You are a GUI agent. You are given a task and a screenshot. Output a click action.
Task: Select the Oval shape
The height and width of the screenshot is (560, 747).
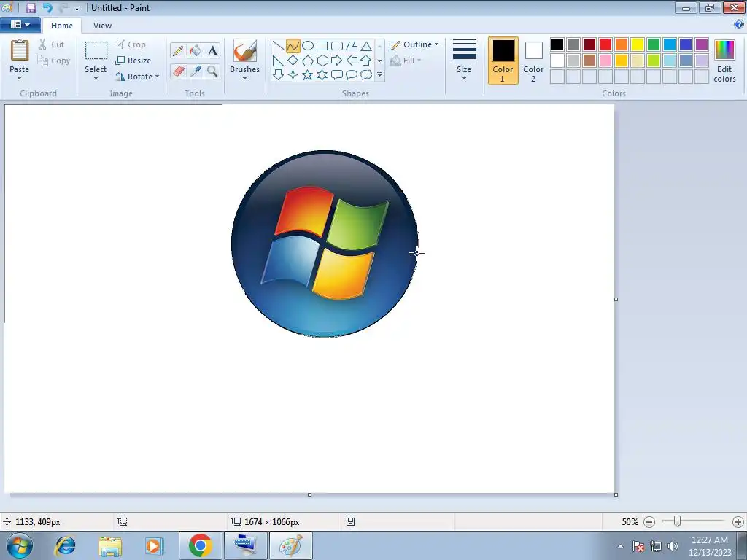pos(308,46)
